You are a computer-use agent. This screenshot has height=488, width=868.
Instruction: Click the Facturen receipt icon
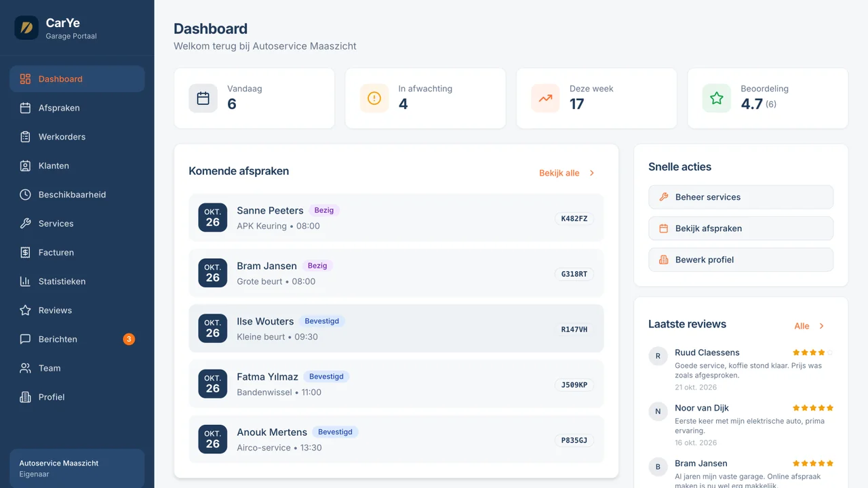(25, 252)
